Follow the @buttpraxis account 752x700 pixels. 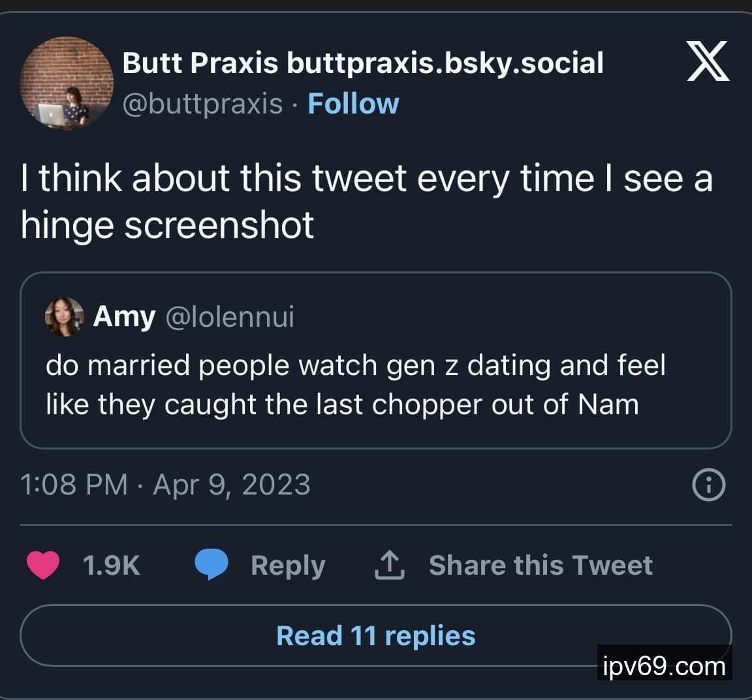pyautogui.click(x=353, y=104)
